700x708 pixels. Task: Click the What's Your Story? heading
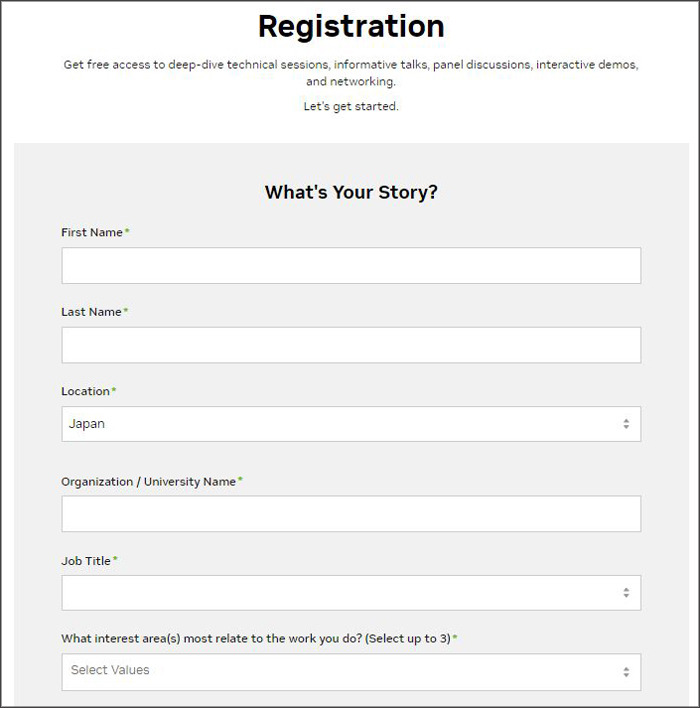pos(351,192)
